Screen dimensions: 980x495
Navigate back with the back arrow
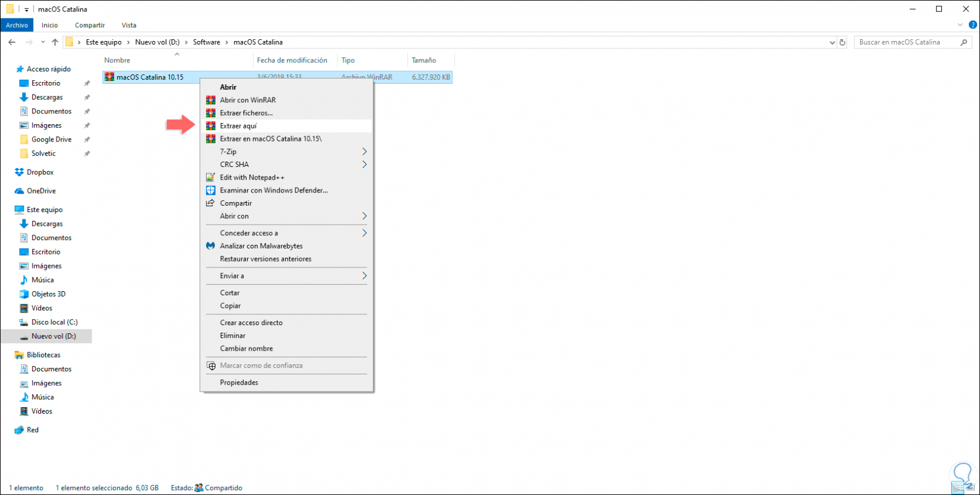click(12, 42)
